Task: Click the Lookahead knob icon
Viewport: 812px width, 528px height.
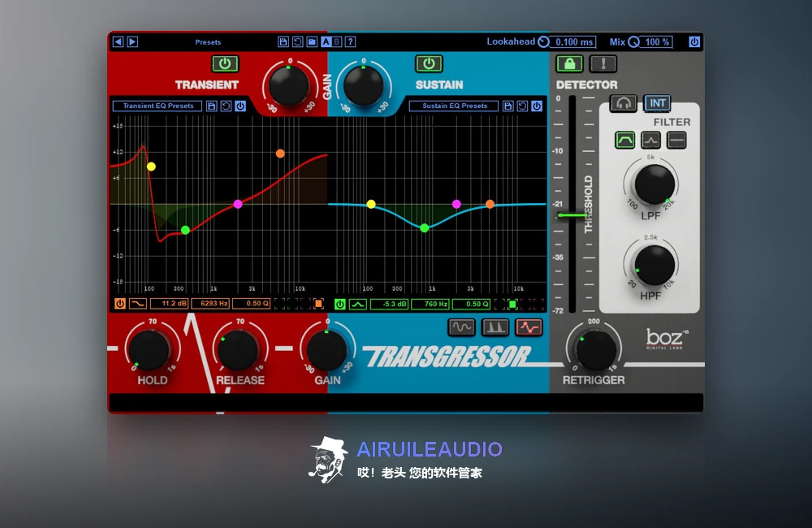Action: (543, 42)
